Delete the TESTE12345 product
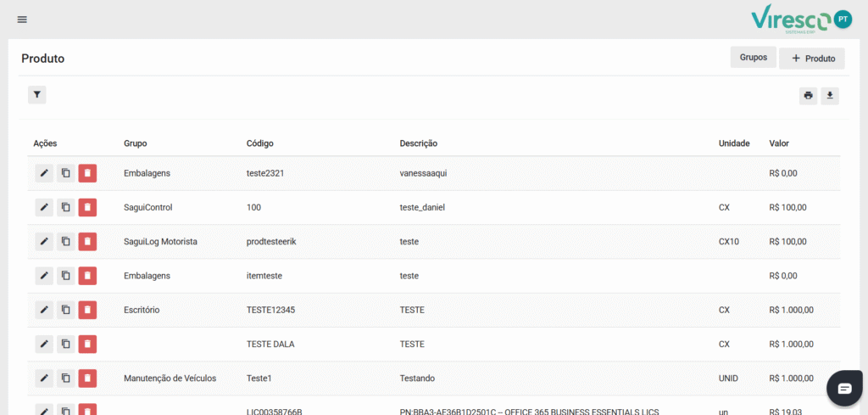The image size is (868, 415). click(x=87, y=310)
